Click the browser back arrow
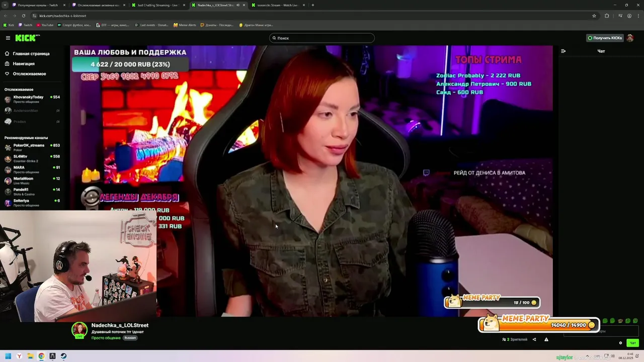Image resolution: width=644 pixels, height=362 pixels. pos(6,16)
